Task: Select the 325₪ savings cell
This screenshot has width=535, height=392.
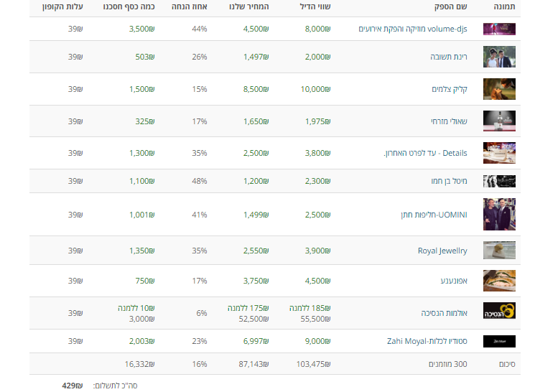Action: coord(144,121)
